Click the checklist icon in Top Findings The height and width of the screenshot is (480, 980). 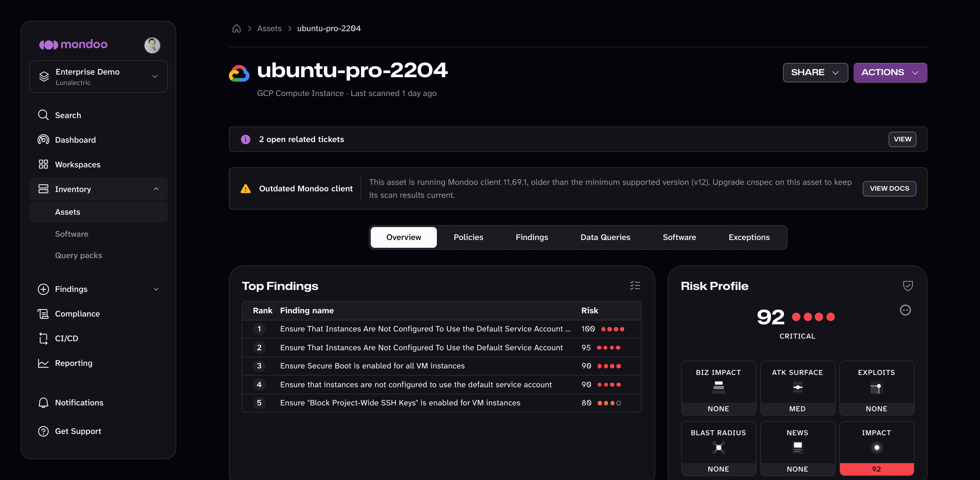pyautogui.click(x=635, y=285)
